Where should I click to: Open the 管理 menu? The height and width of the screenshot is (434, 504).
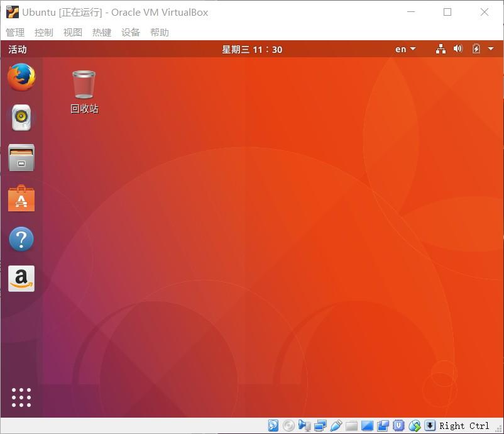(x=15, y=32)
